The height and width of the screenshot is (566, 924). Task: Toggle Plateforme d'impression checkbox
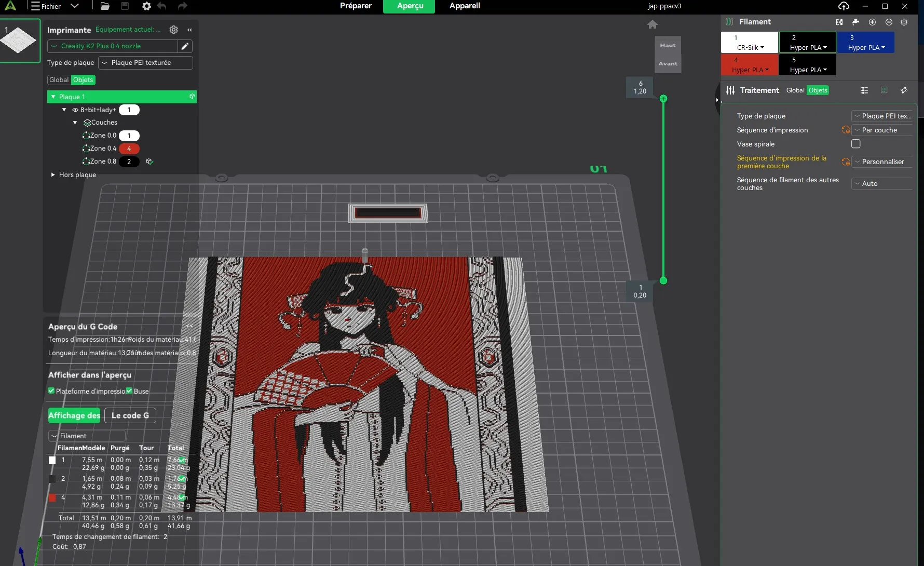[x=51, y=391]
